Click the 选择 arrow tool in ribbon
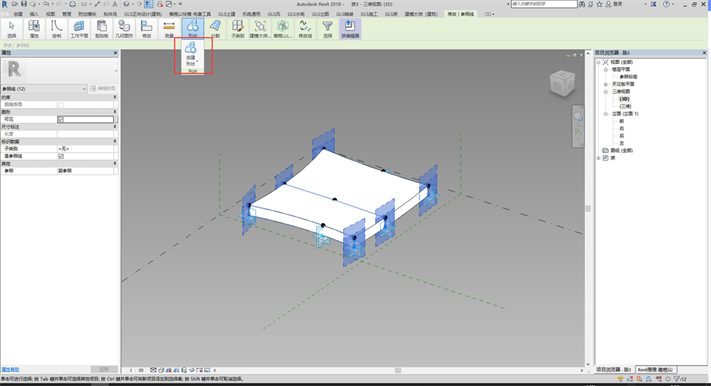 tap(11, 29)
